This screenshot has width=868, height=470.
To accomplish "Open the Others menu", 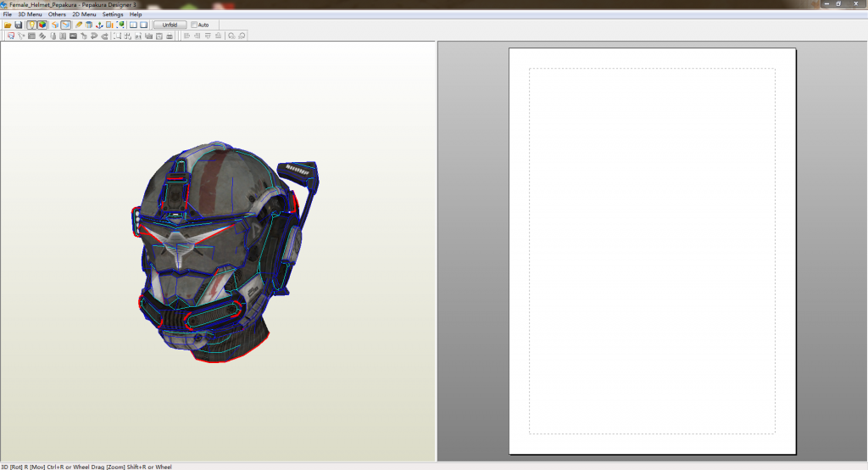I will click(x=57, y=14).
